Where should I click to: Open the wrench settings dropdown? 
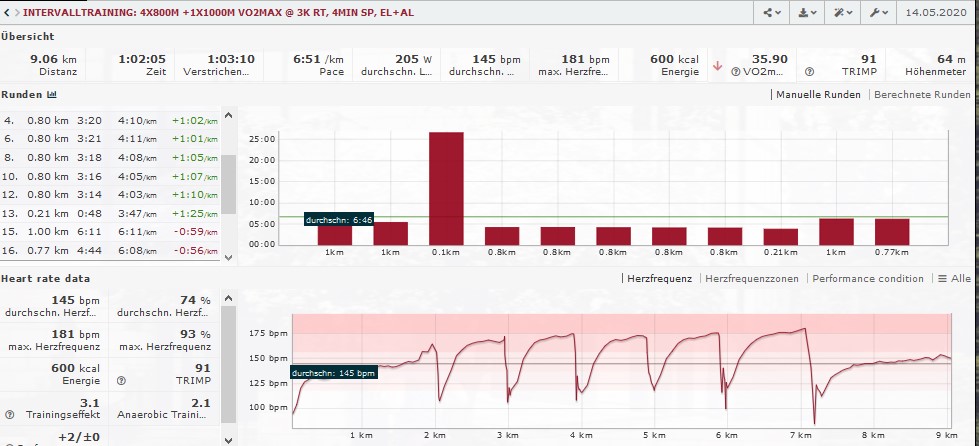[879, 13]
